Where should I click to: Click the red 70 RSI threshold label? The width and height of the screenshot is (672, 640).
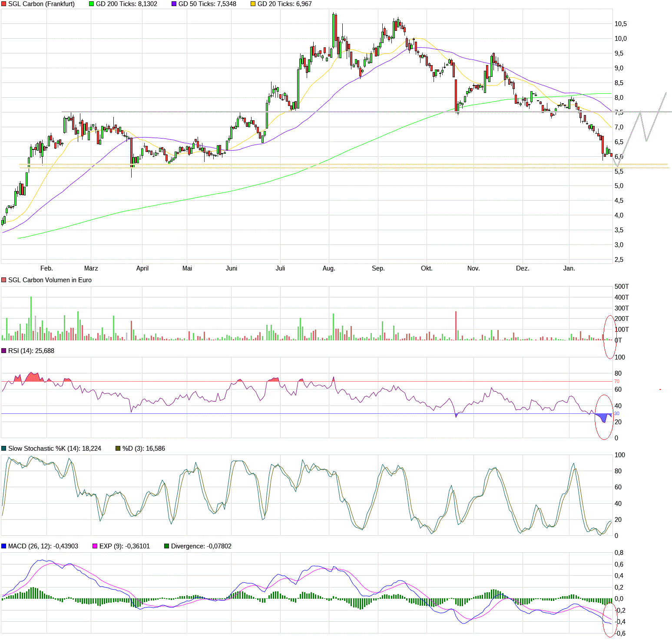(x=616, y=381)
